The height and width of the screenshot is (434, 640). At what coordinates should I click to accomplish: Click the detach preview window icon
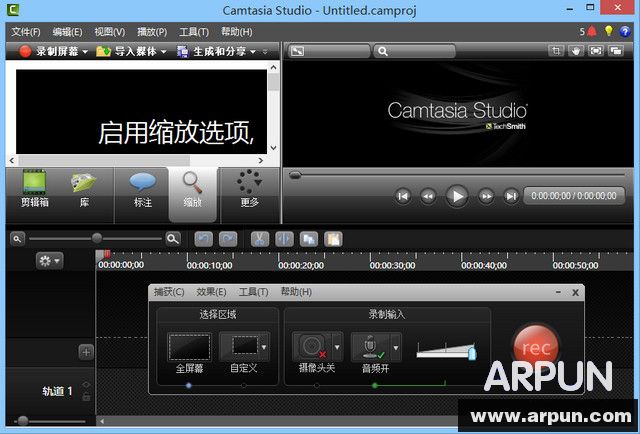click(x=616, y=51)
